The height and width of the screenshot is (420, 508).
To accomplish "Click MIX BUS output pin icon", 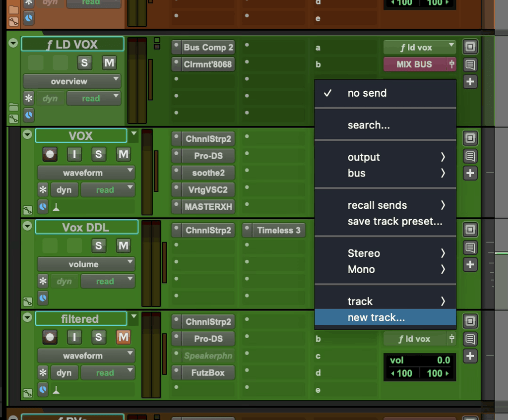I will pyautogui.click(x=451, y=64).
